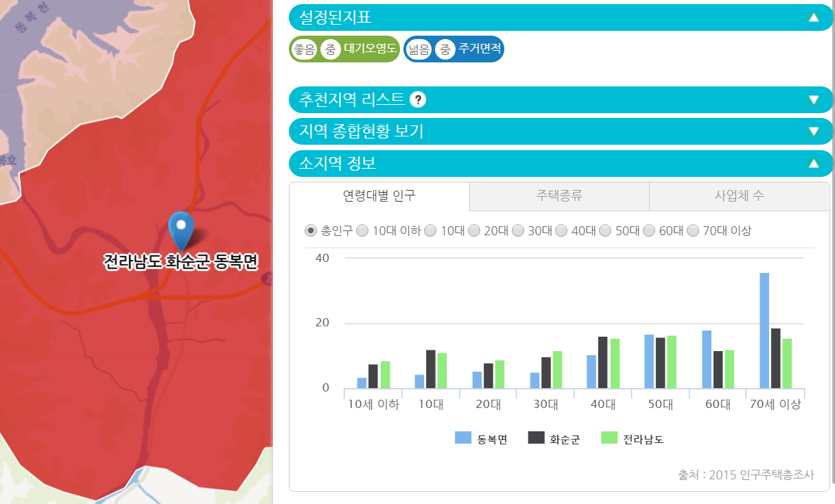835x504 pixels.
Task: Click the 지역 종합현황 보기 header title
Action: pyautogui.click(x=361, y=132)
